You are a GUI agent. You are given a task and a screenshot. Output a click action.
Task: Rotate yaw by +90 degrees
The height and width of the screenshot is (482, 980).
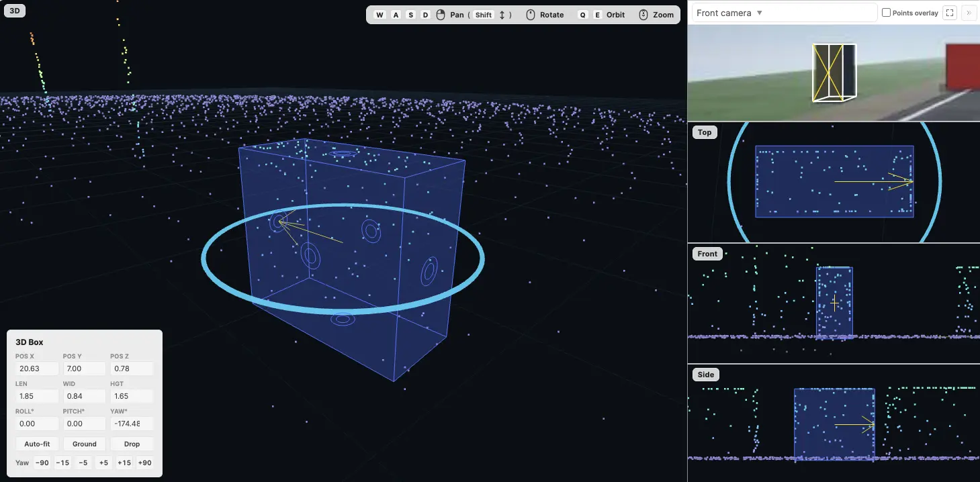pyautogui.click(x=144, y=463)
